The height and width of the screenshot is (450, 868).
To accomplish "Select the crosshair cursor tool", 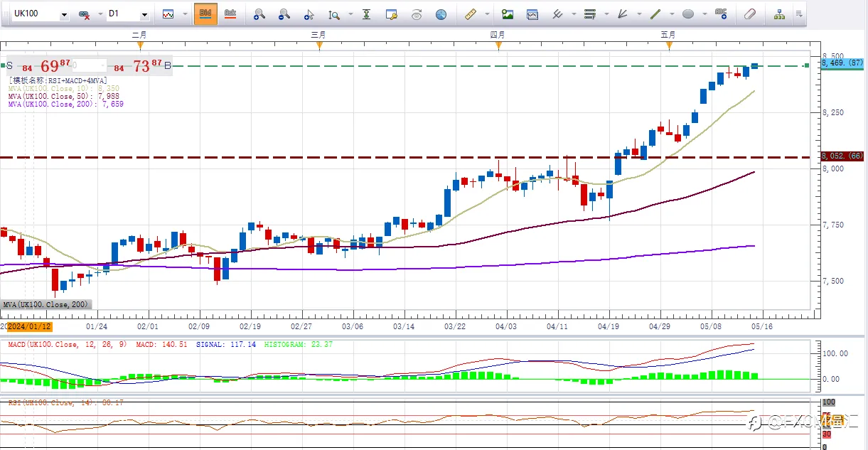I will [309, 14].
